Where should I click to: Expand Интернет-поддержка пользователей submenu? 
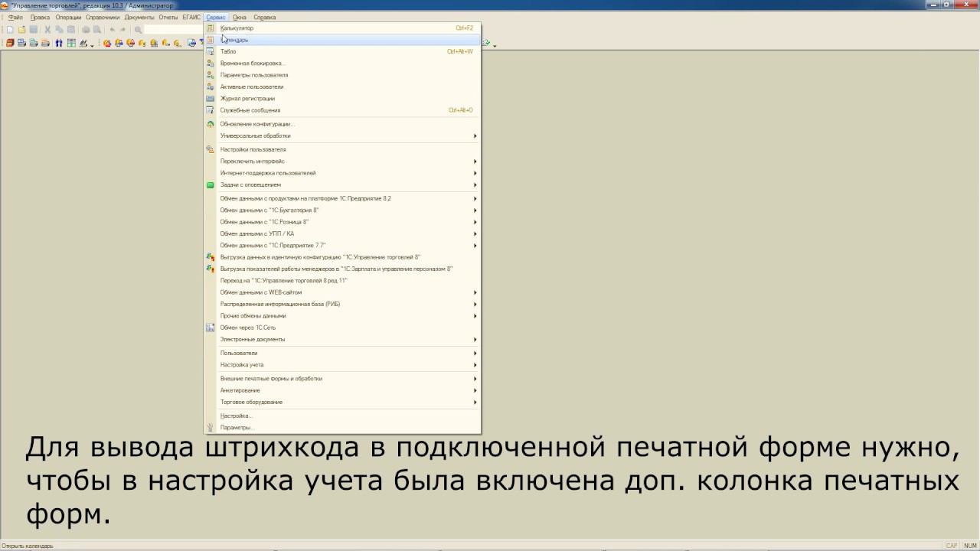tap(342, 173)
